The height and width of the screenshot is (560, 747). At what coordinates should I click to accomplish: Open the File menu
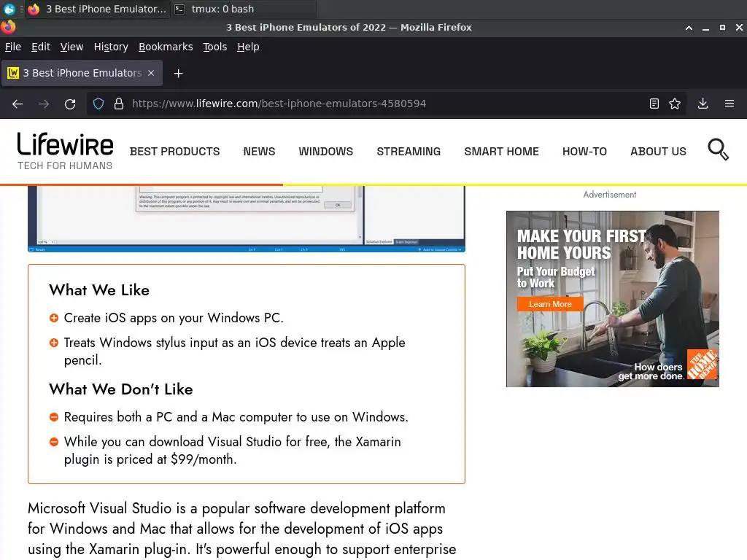pyautogui.click(x=13, y=47)
